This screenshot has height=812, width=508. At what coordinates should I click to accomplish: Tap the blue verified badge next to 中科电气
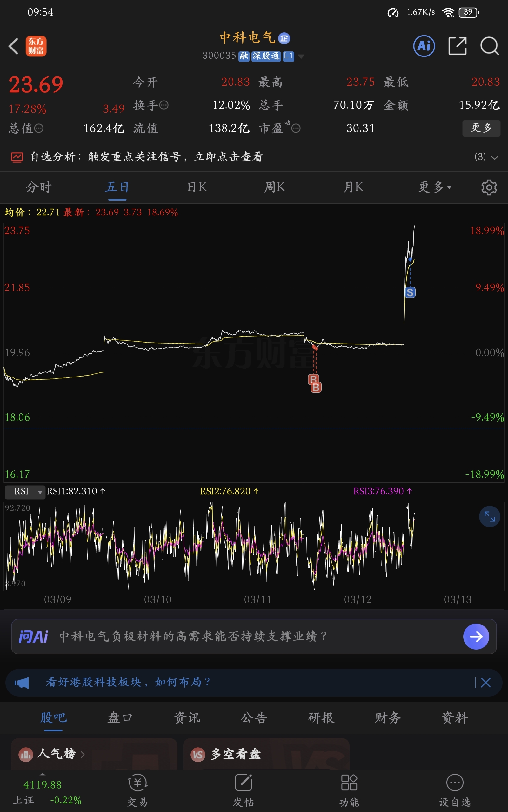284,38
